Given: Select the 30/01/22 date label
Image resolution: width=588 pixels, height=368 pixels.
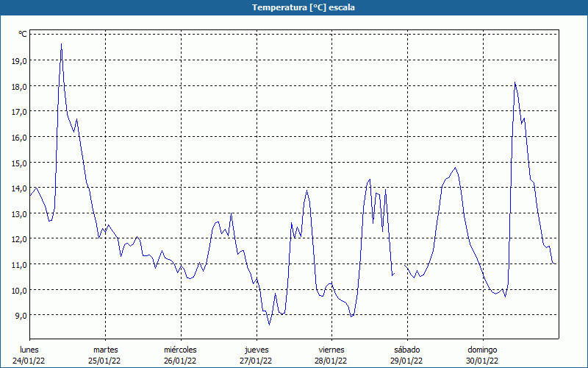Looking at the screenshot, I should (x=482, y=361).
